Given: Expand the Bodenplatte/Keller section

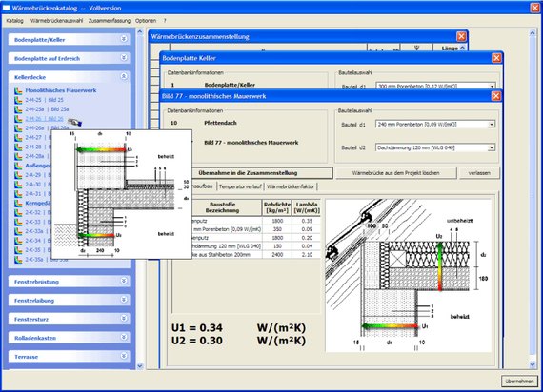Looking at the screenshot, I should point(124,39).
